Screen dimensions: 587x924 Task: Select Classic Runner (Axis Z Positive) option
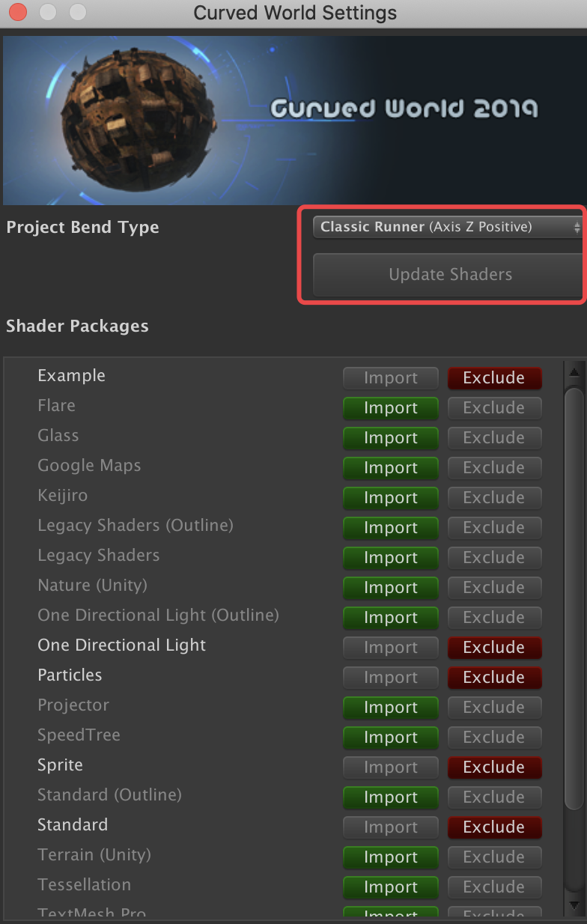click(x=447, y=226)
